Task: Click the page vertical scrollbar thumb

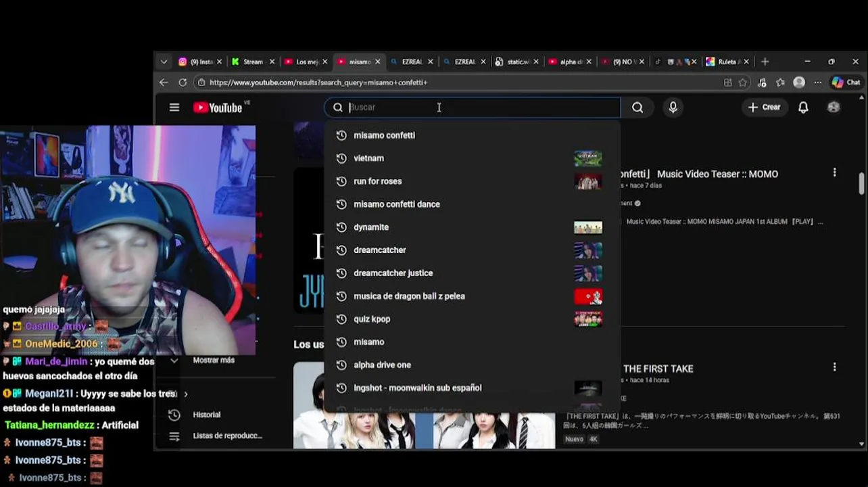Action: pos(861,183)
